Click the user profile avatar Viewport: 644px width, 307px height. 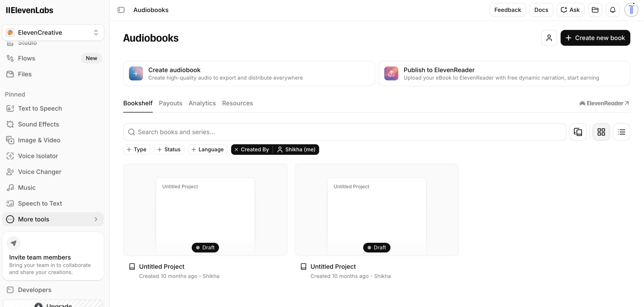[631, 10]
